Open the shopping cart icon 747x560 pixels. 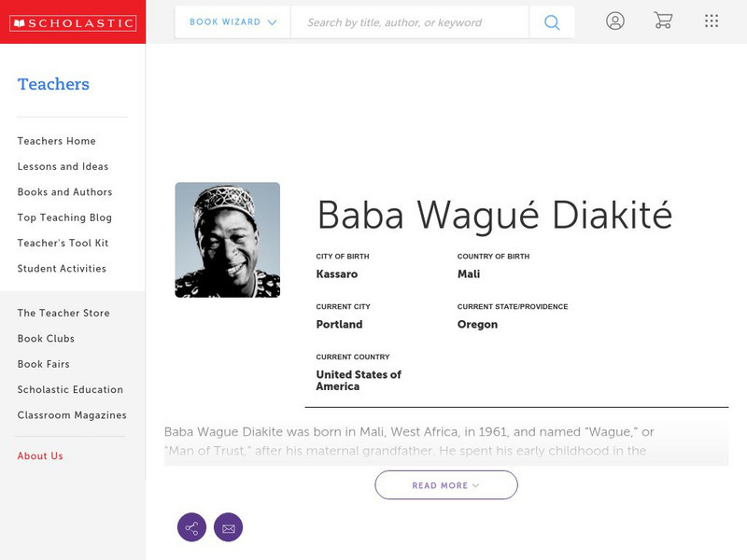point(663,21)
